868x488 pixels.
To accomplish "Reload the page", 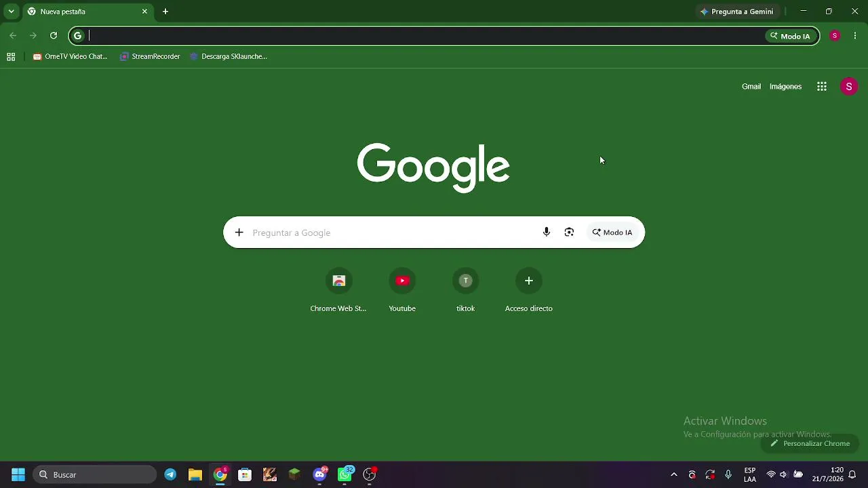I will pos(54,36).
